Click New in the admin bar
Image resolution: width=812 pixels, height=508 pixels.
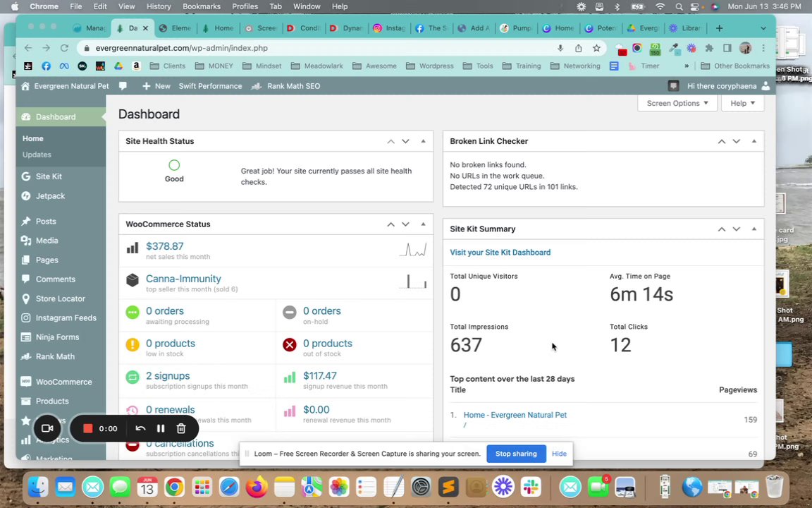156,86
